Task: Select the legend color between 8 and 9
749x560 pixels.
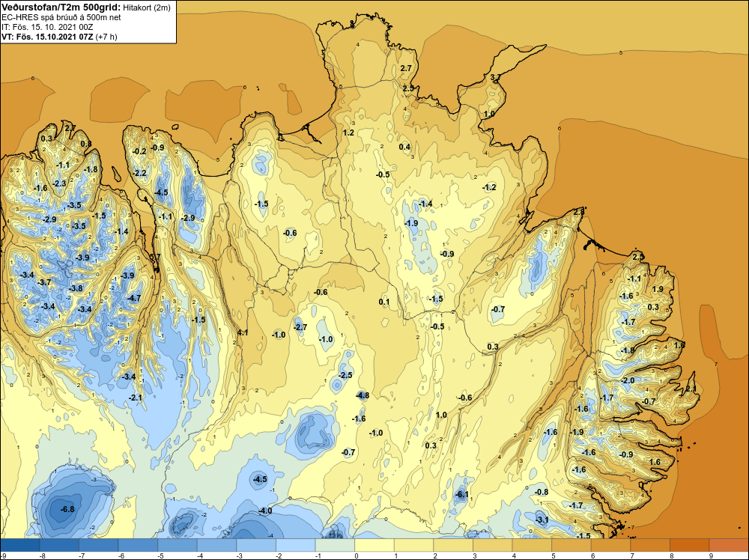Action: click(690, 545)
